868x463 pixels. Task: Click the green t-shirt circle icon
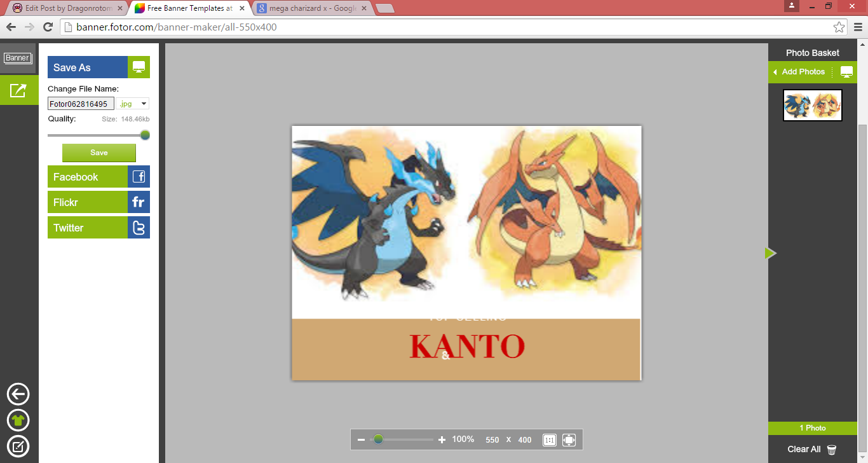18,420
